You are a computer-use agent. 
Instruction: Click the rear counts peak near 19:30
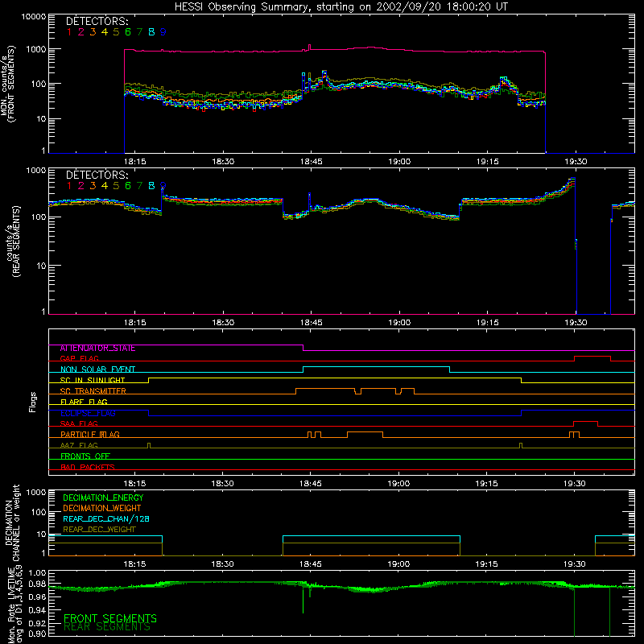coord(572,180)
